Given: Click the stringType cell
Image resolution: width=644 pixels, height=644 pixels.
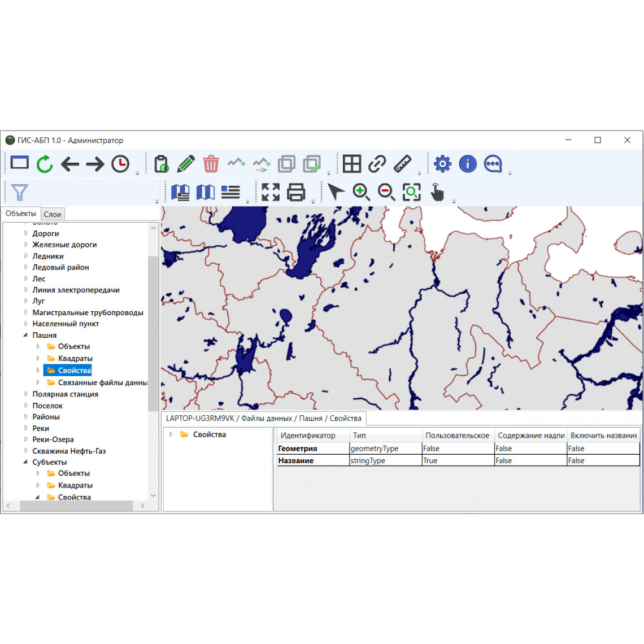Looking at the screenshot, I should coord(385,460).
